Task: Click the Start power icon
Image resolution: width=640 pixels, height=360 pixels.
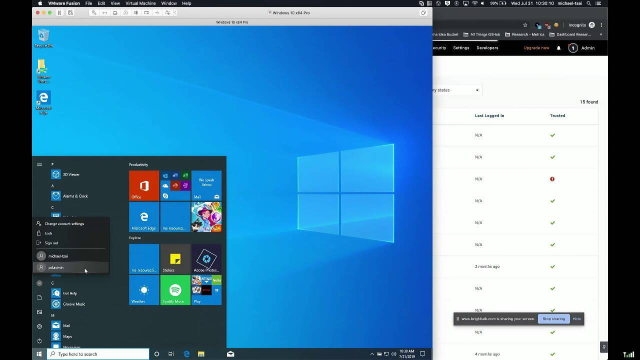Action: 39,341
